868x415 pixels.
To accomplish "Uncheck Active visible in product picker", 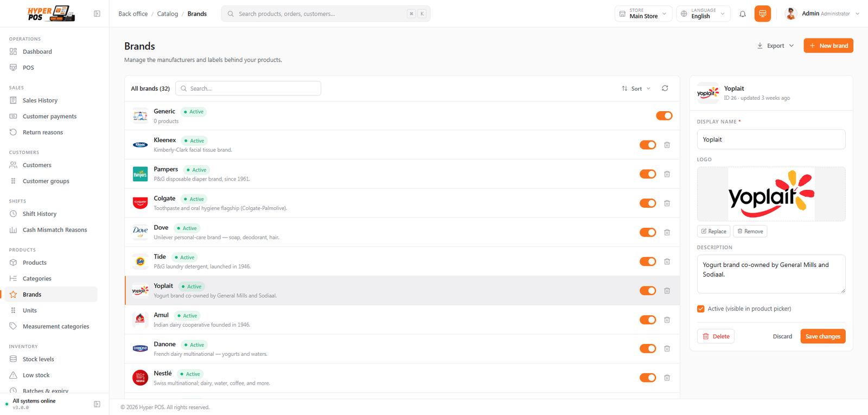I will coord(701,309).
